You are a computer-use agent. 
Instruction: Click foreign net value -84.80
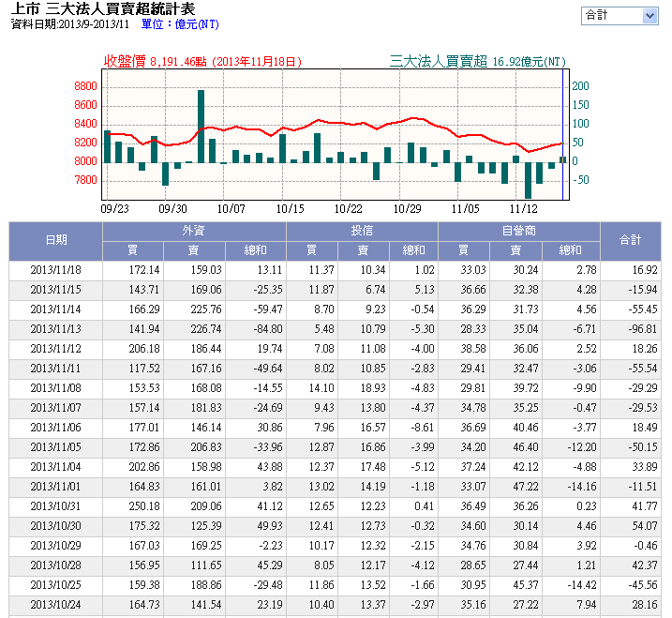(268, 329)
